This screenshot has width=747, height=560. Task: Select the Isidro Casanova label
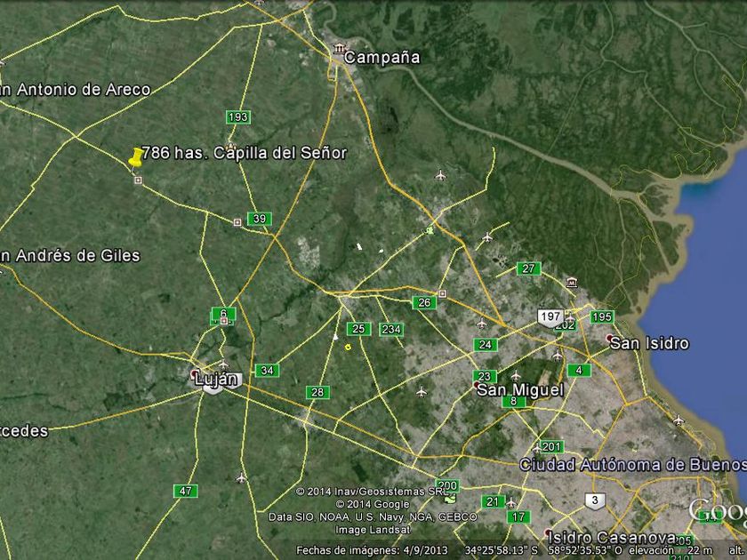(612, 538)
